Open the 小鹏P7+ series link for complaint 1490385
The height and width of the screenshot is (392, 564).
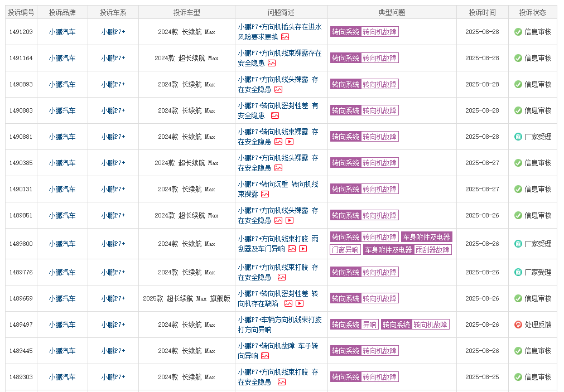(x=113, y=163)
